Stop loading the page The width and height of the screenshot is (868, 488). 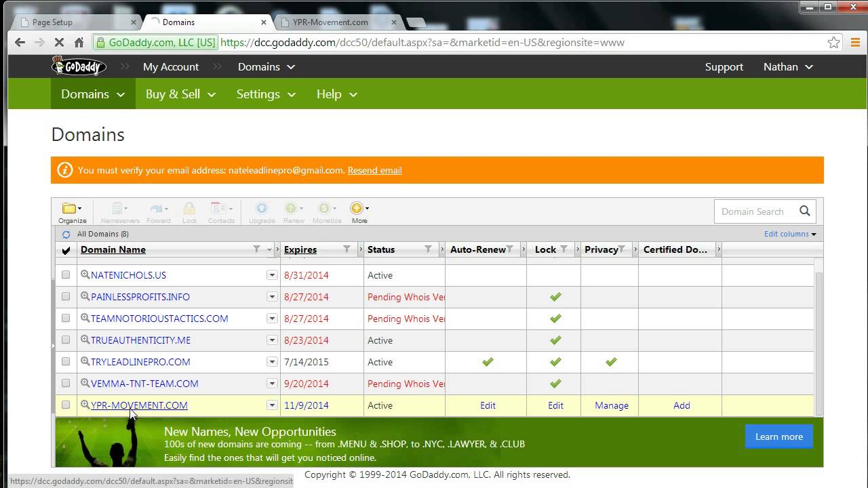(x=59, y=42)
